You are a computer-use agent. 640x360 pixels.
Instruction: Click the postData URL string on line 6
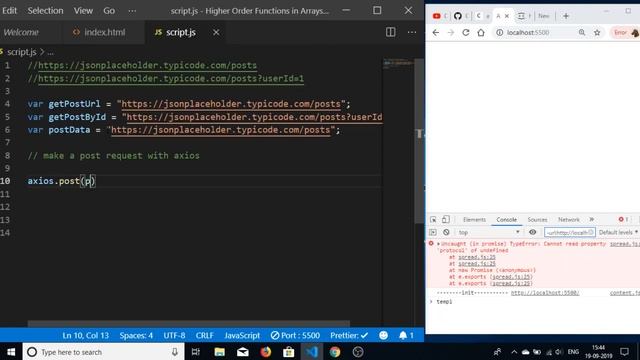coord(221,130)
